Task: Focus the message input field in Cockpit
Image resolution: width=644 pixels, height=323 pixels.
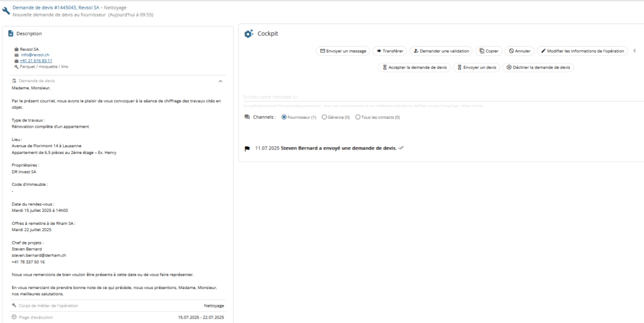Action: (440, 97)
